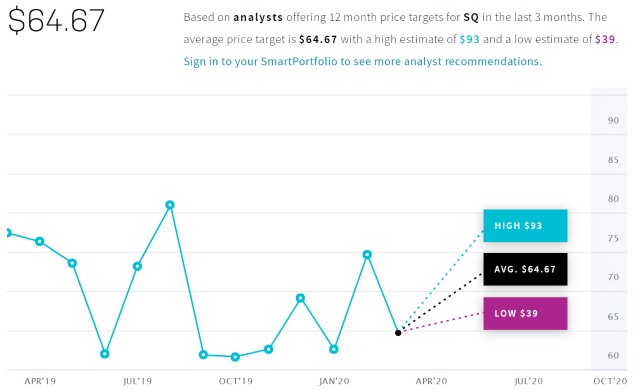Select the data point directly above APR'19
The width and height of the screenshot is (640, 390).
pos(40,242)
